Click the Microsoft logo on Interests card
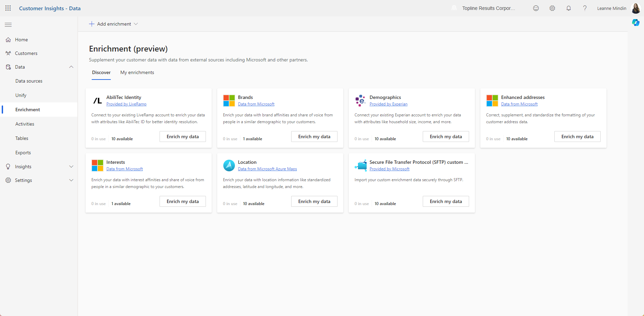 98,166
